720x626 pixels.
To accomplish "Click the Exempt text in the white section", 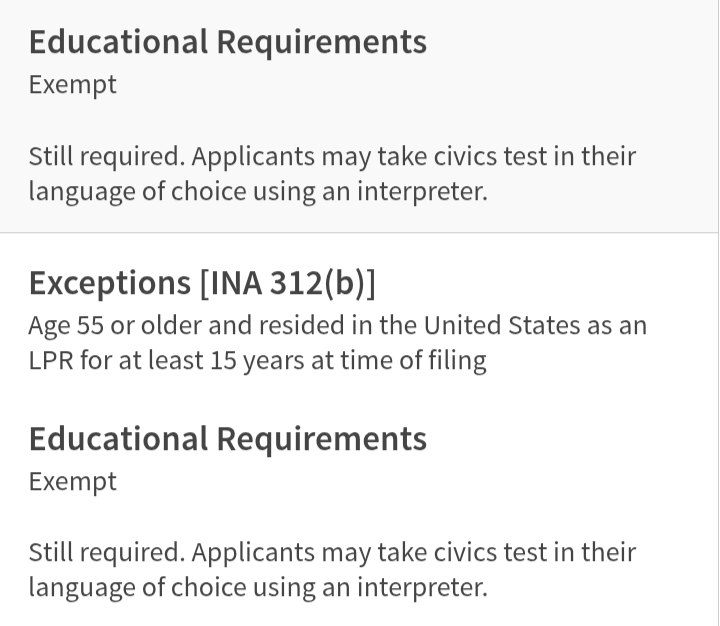I will click(x=73, y=482).
